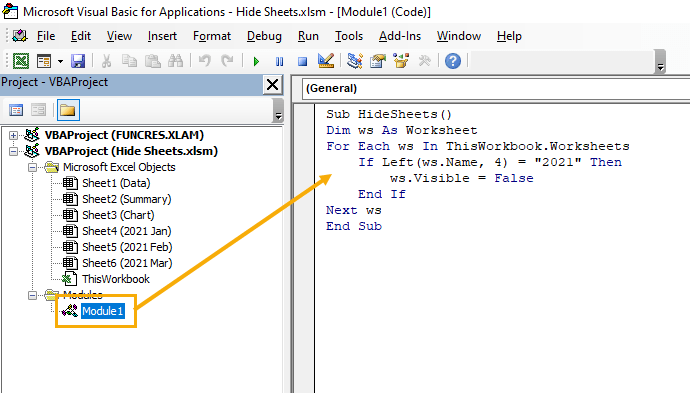Close the Project - VBAProject panel

pyautogui.click(x=272, y=84)
